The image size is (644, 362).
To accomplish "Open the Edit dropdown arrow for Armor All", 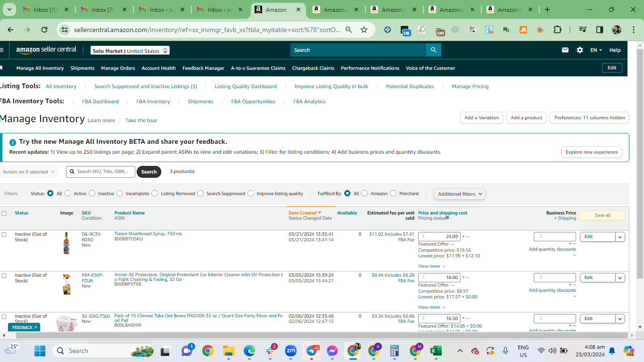I will click(x=620, y=278).
